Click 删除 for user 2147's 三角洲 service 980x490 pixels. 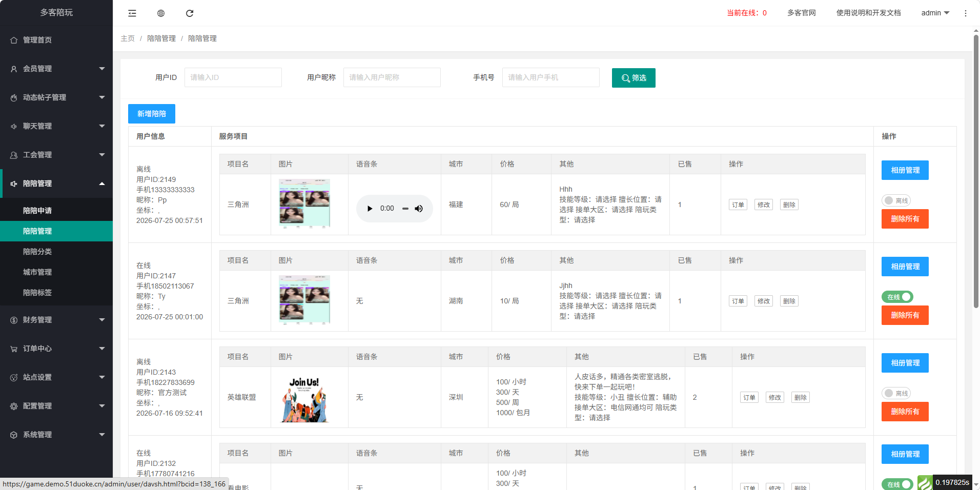789,301
